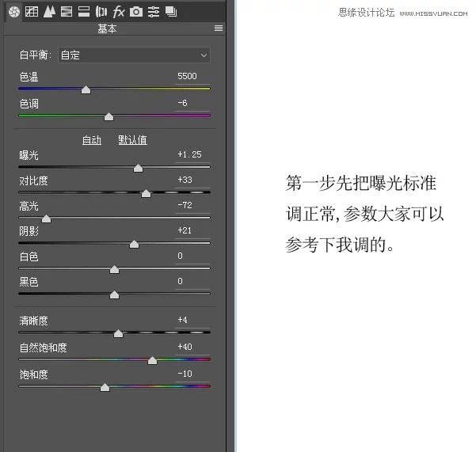Screen dimensions: 476x452
Task: Click the 阴影 label
Action: pyautogui.click(x=29, y=231)
